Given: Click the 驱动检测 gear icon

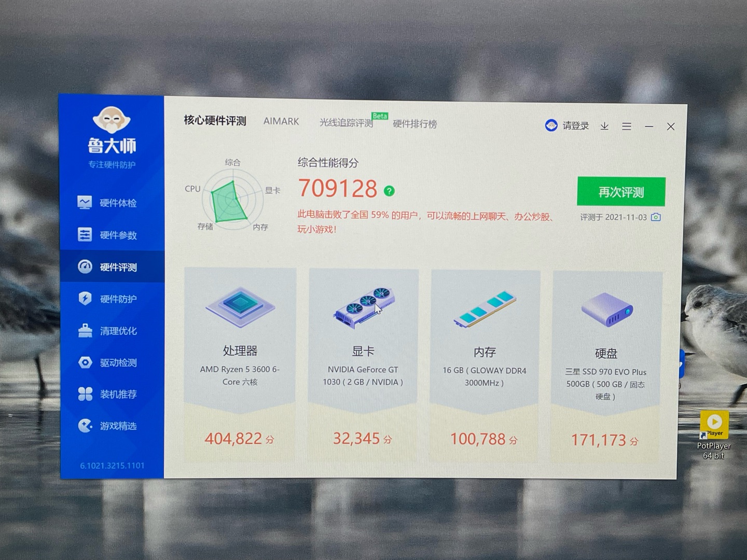Looking at the screenshot, I should tap(85, 362).
